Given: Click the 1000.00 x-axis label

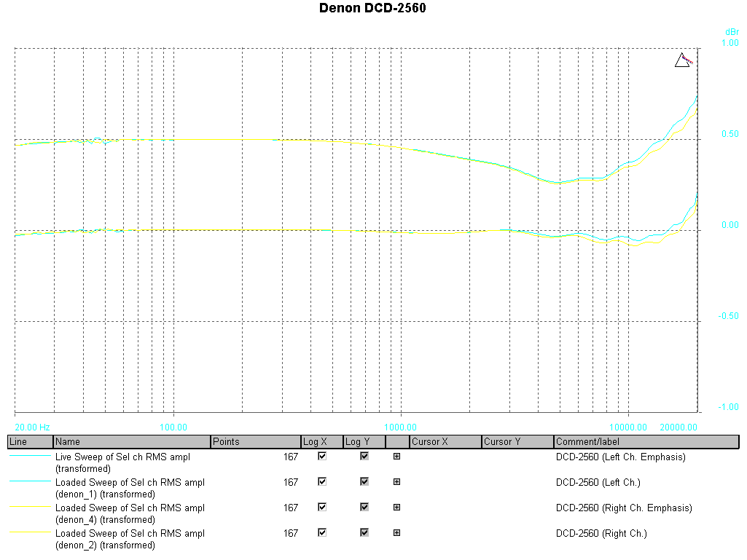Looking at the screenshot, I should click(x=401, y=427).
